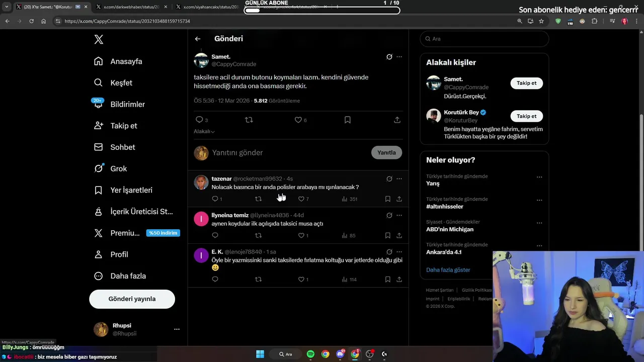The width and height of the screenshot is (644, 362).
Task: Open Ankara'da 4.1 trending topic
Action: tap(444, 252)
